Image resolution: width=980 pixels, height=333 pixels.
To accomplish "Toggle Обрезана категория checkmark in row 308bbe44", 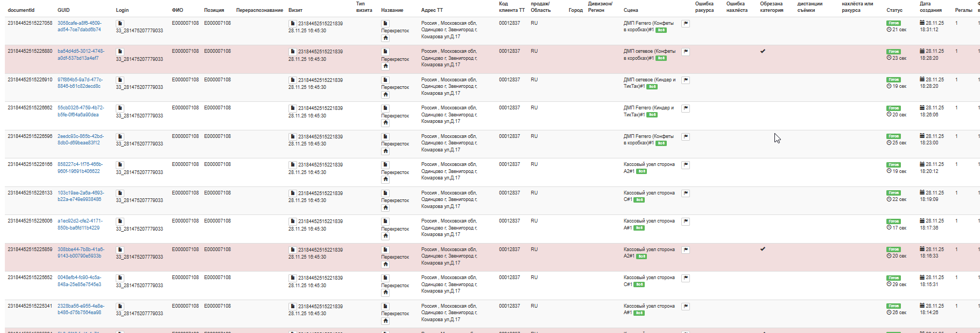I will tap(763, 249).
